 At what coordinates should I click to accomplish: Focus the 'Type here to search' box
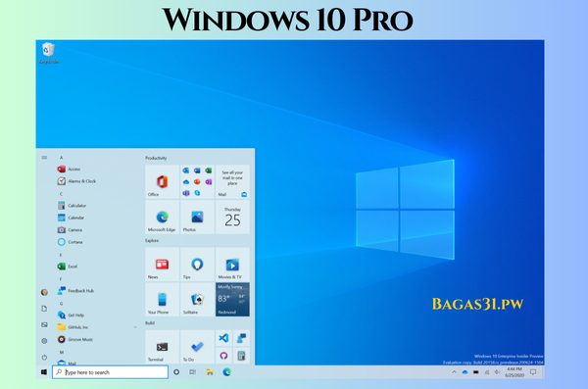point(110,372)
